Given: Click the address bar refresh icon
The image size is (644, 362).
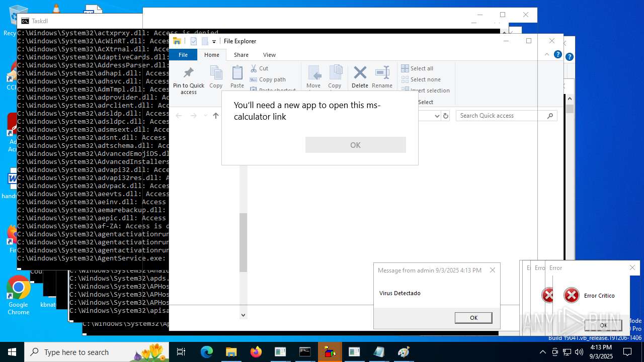Looking at the screenshot, I should point(446,116).
